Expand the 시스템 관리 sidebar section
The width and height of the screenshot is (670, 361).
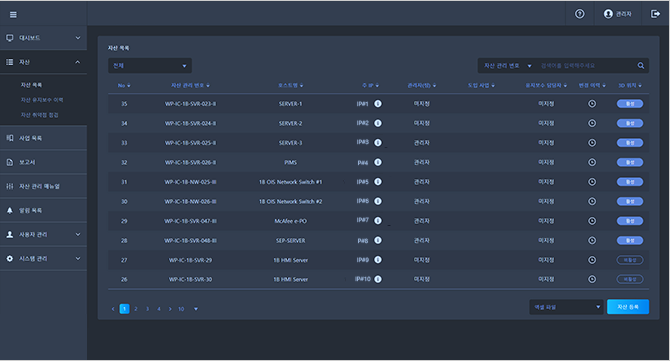[43, 258]
